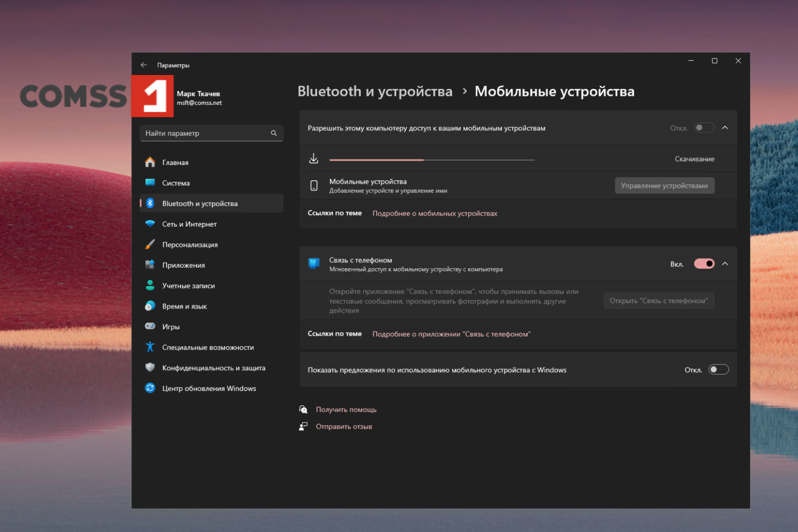Image resolution: width=798 pixels, height=532 pixels.
Task: Toggle mobile device access switch (Откл.)
Action: (x=704, y=128)
